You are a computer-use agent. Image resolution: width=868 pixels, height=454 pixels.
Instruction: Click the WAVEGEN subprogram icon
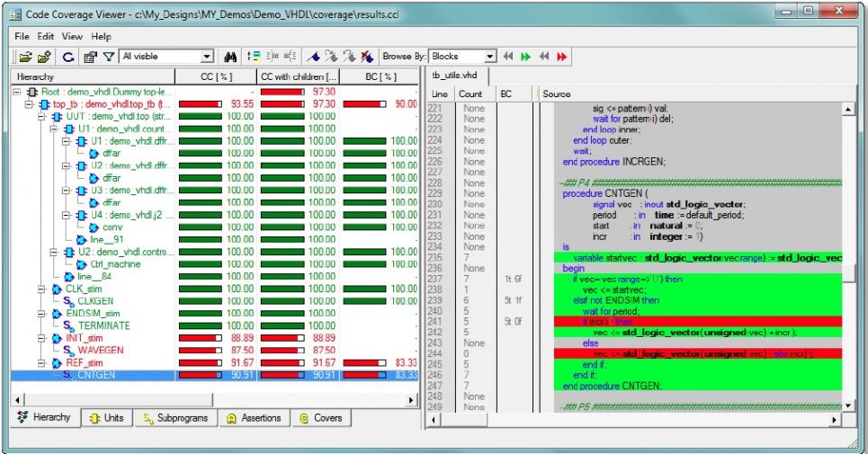click(68, 351)
